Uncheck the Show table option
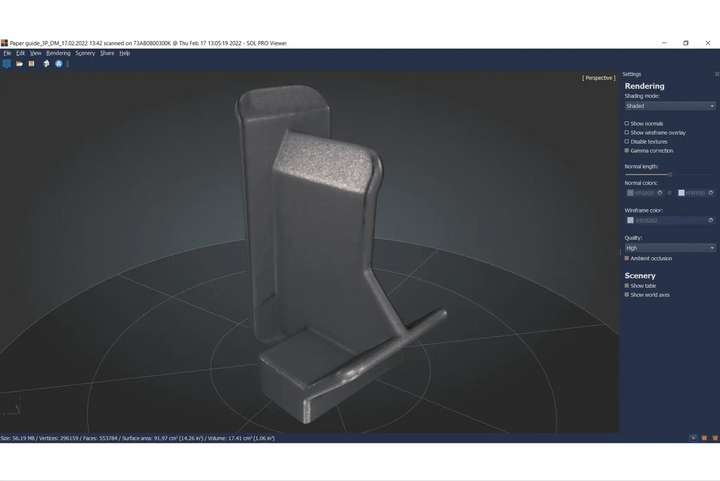Screen dimensions: 720x481 (626, 285)
